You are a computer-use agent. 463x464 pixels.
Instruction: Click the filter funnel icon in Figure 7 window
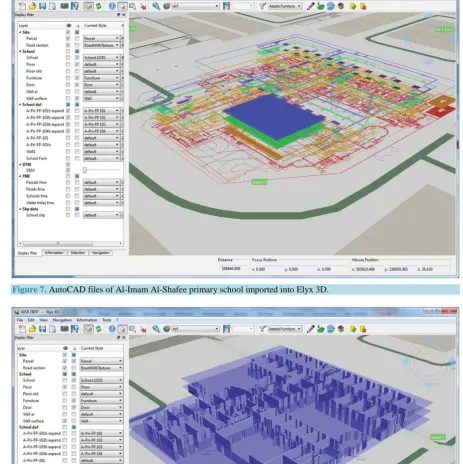coord(262,6)
